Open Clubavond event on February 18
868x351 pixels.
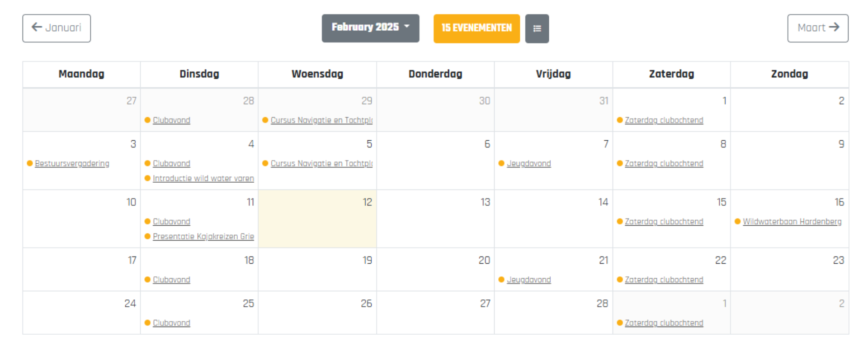coord(171,280)
